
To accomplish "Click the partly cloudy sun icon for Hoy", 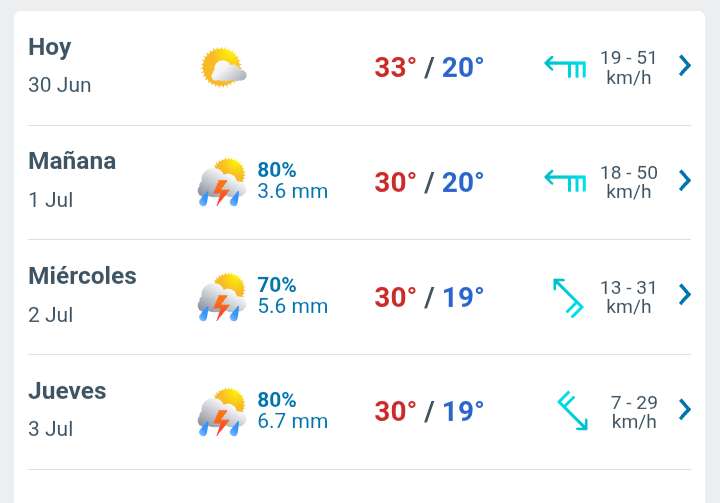I will (x=224, y=67).
